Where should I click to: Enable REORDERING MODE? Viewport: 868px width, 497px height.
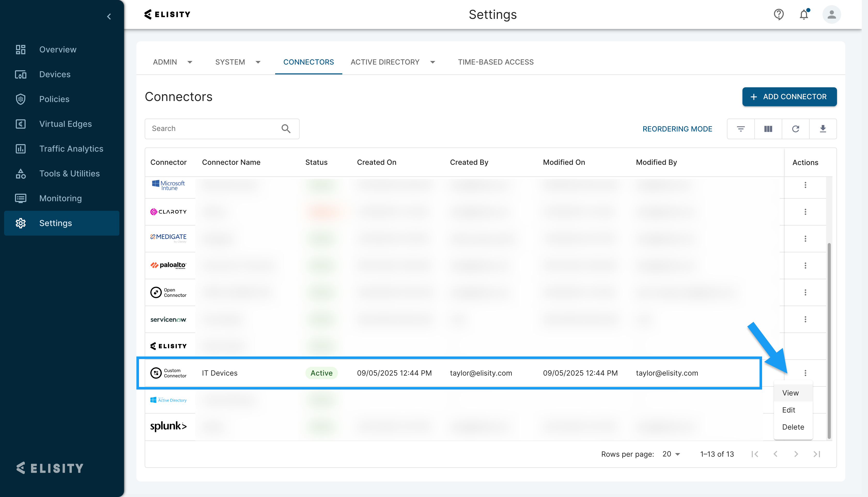coord(677,129)
